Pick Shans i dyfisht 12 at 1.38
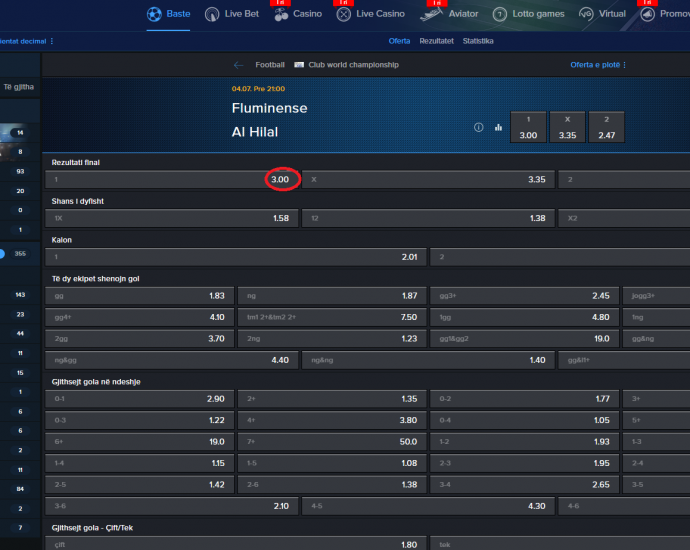This screenshot has width=690, height=550. click(x=428, y=218)
